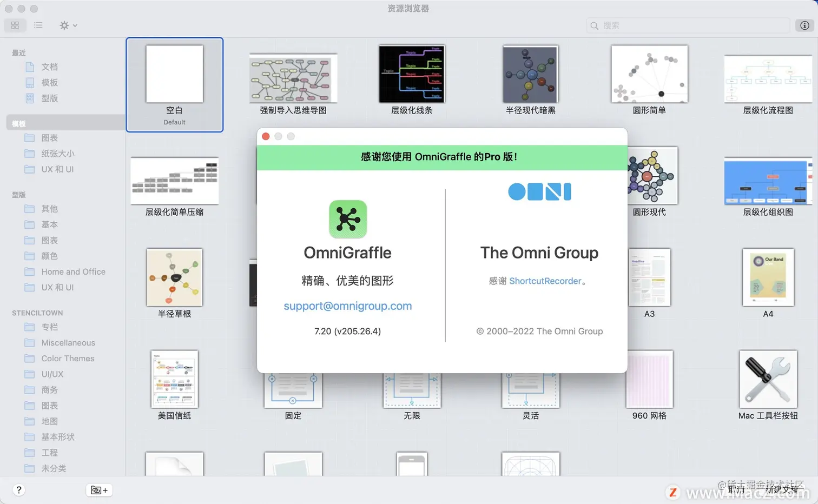Select 文档 in the sidebar
818x504 pixels.
click(49, 67)
